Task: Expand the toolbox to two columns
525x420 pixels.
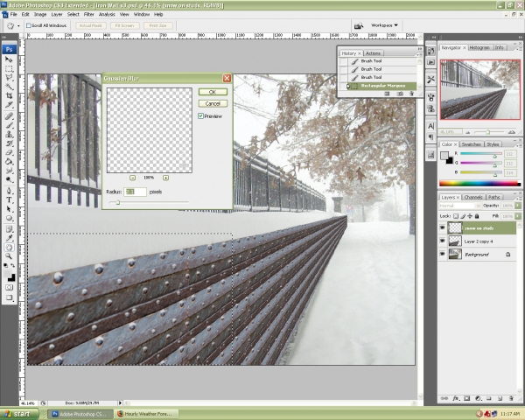Action: [4, 37]
